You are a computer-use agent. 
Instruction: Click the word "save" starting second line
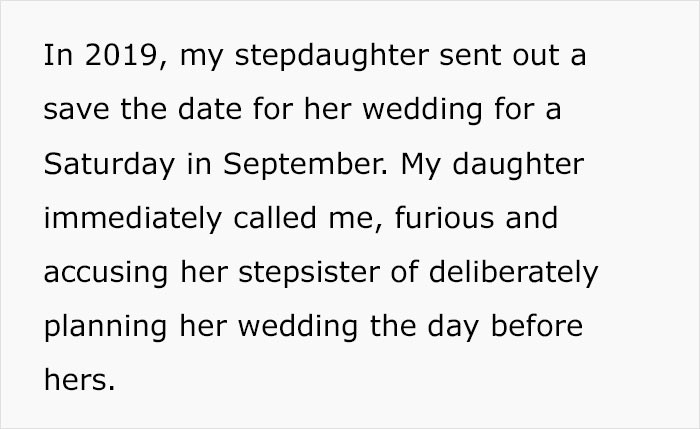[x=72, y=109]
